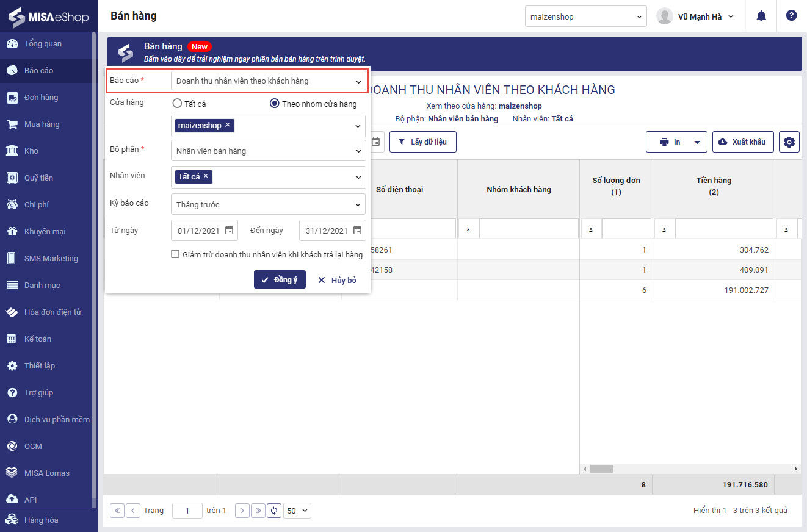Click calendar icon in Đến ngày field
The height and width of the screenshot is (532, 807).
(357, 231)
